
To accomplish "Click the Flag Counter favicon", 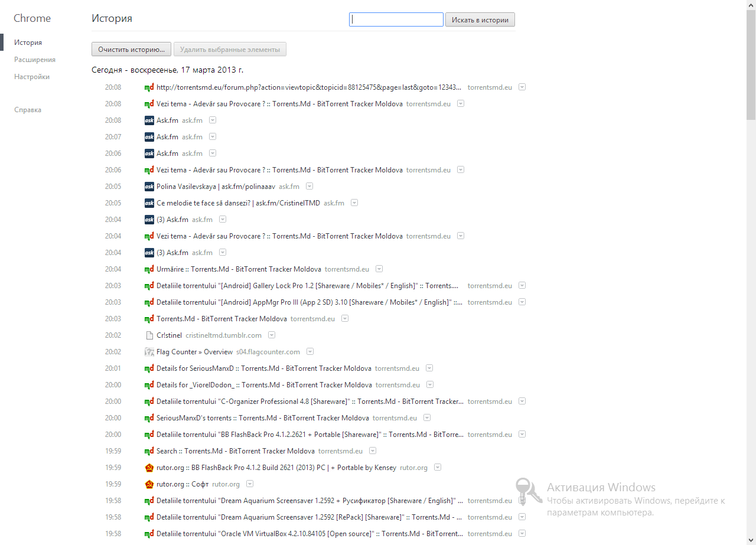I will 149,352.
